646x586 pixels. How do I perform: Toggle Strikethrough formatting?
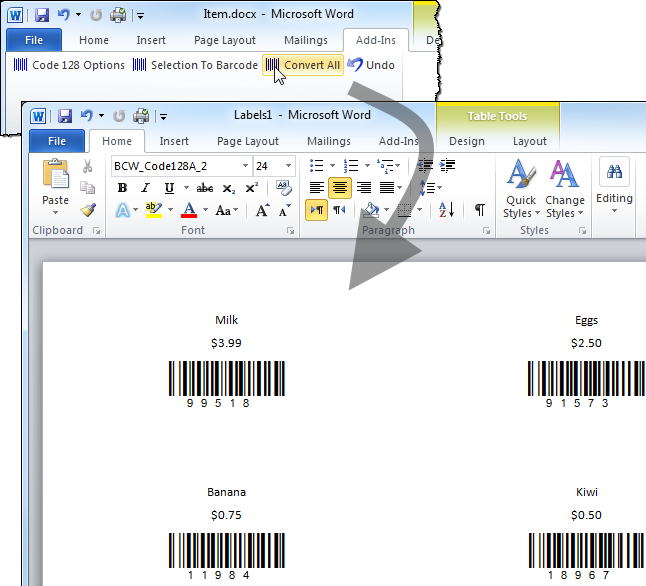tap(205, 188)
